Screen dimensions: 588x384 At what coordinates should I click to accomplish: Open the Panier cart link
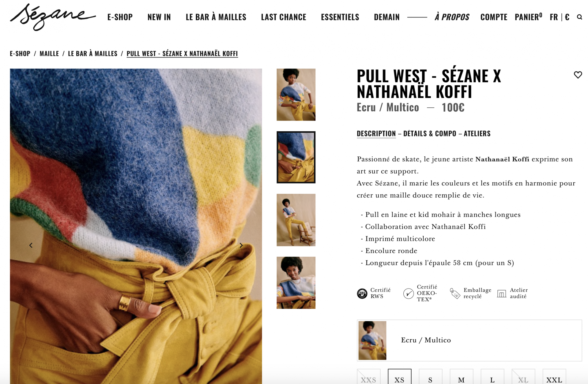pos(528,17)
